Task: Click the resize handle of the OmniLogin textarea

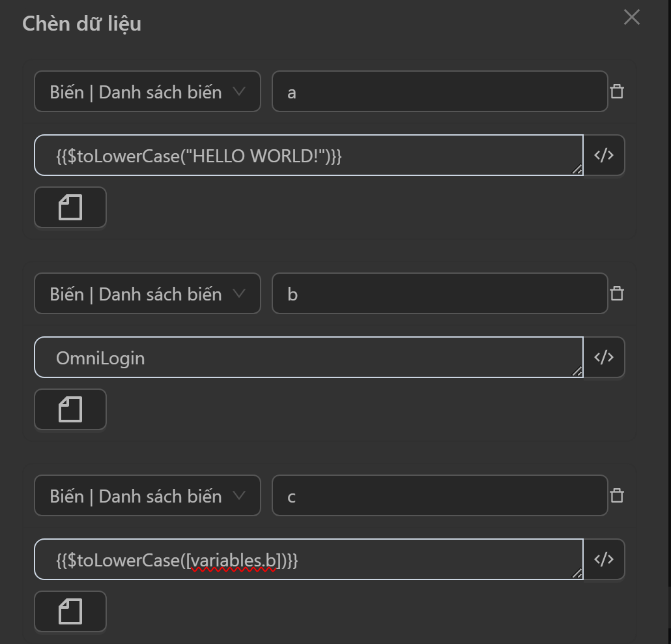Action: [577, 372]
